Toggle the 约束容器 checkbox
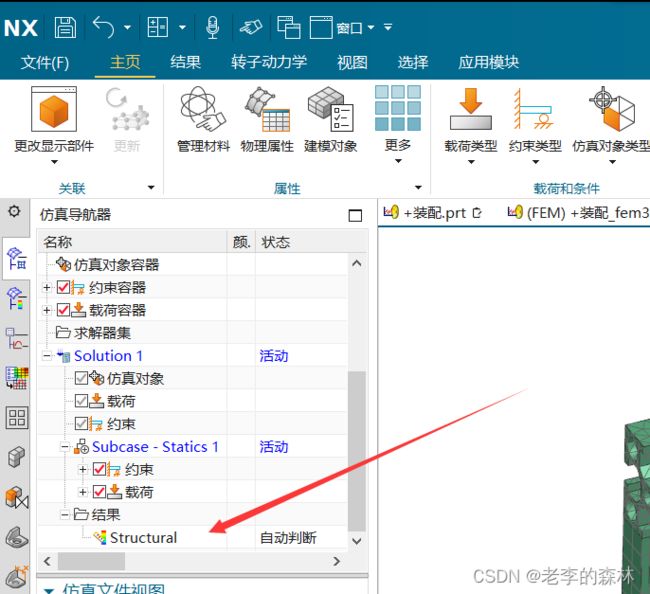This screenshot has height=594, width=650. click(x=63, y=287)
